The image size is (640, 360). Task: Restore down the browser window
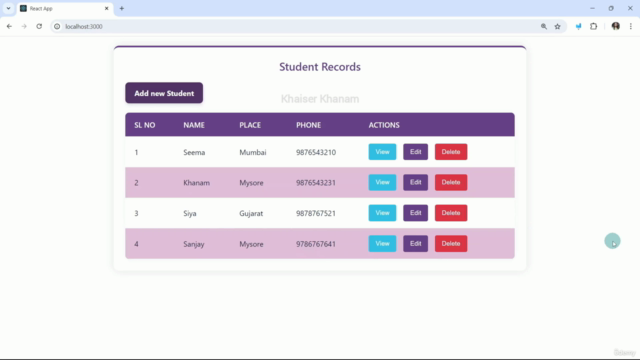pos(611,8)
